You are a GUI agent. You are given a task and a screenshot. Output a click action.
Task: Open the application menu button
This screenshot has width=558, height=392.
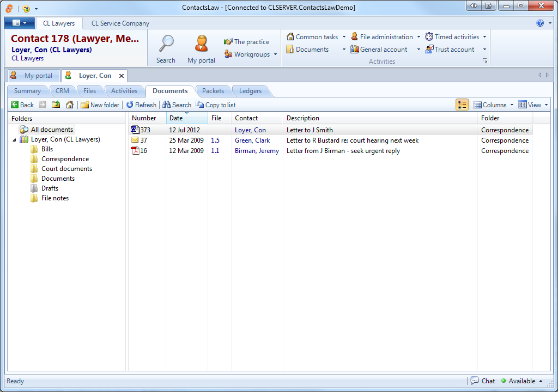[x=19, y=23]
